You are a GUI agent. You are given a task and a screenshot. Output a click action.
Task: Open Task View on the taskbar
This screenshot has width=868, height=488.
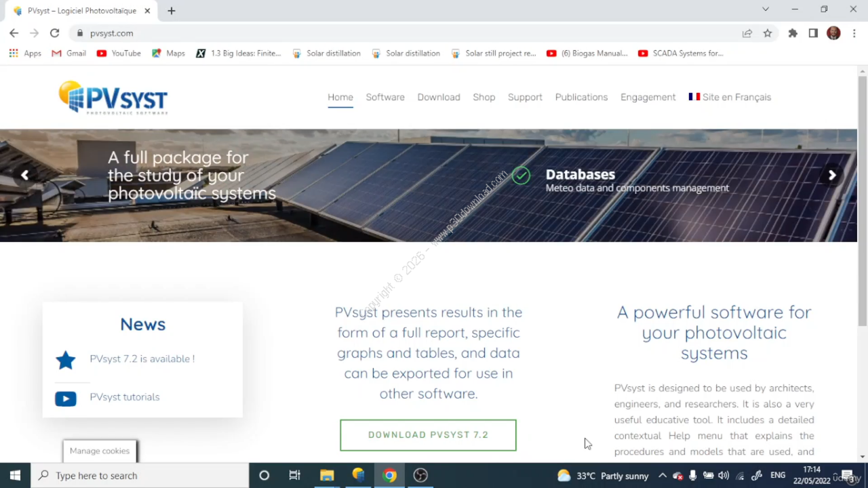(295, 475)
